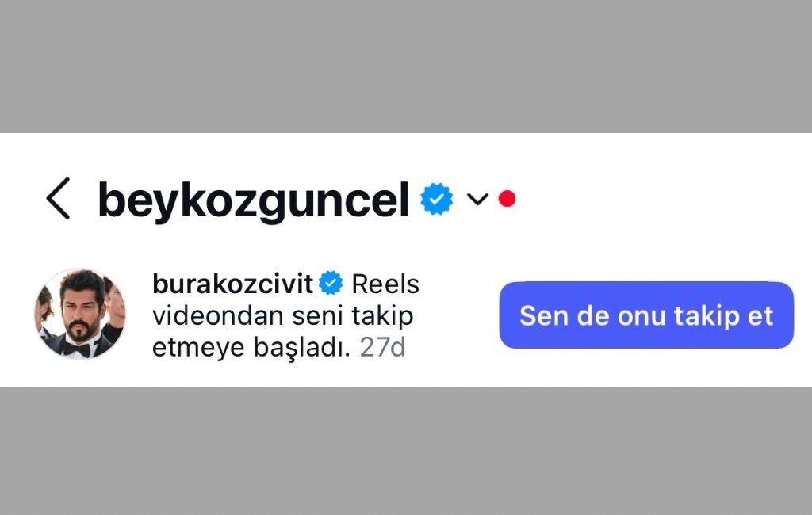Click empty header space right of red dot

(663, 199)
